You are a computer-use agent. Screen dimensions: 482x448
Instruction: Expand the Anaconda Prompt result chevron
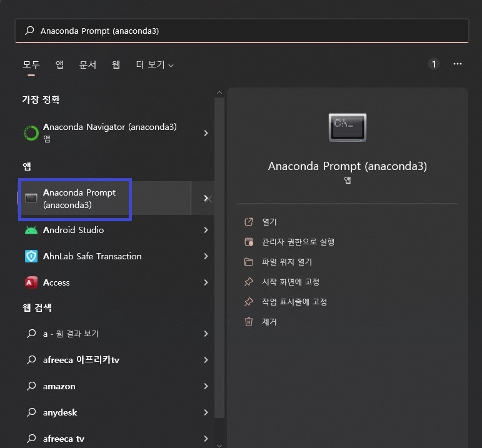click(206, 198)
